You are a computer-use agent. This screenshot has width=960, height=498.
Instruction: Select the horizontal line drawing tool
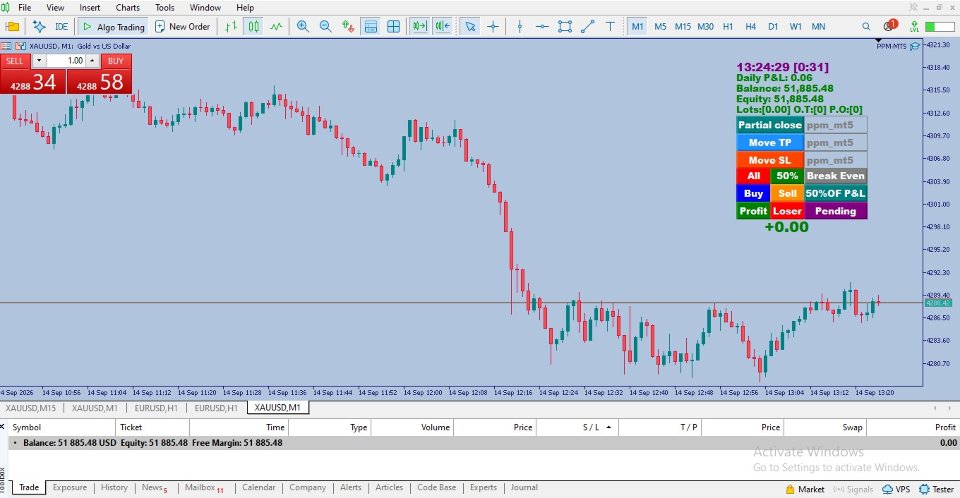542,26
